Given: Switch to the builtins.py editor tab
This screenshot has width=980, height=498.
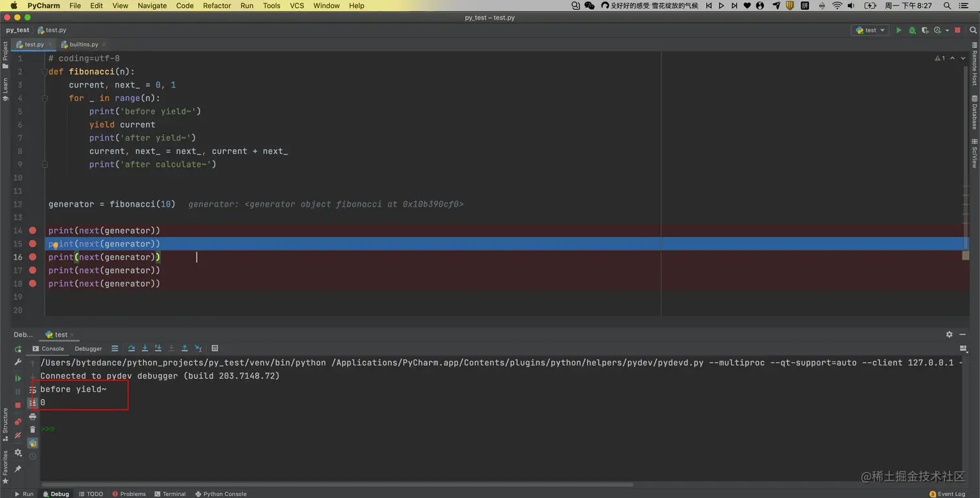Looking at the screenshot, I should tap(84, 45).
